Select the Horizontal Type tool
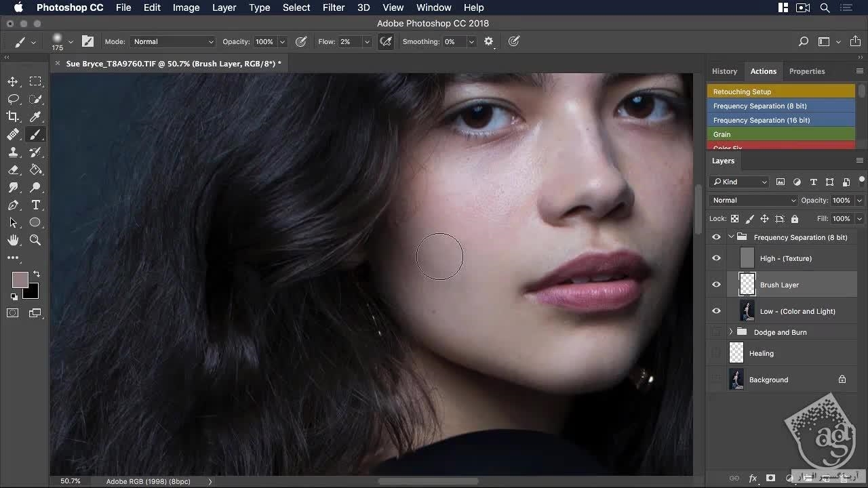 tap(35, 205)
